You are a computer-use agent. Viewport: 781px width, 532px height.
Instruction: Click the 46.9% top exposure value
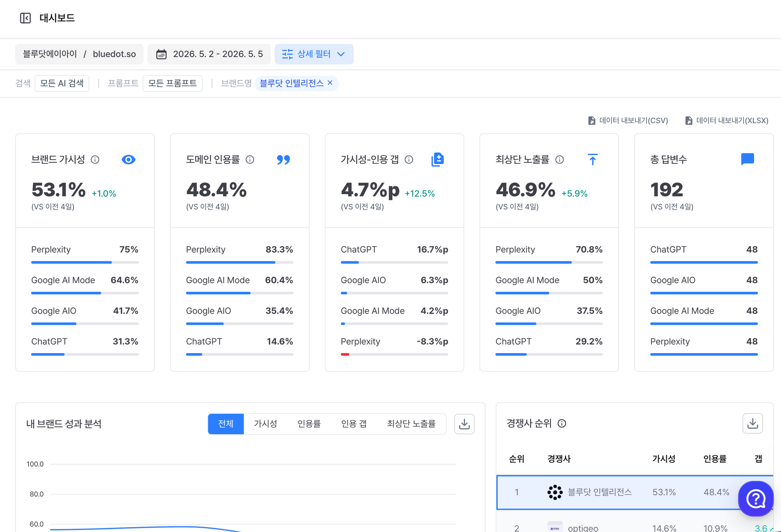tap(525, 190)
